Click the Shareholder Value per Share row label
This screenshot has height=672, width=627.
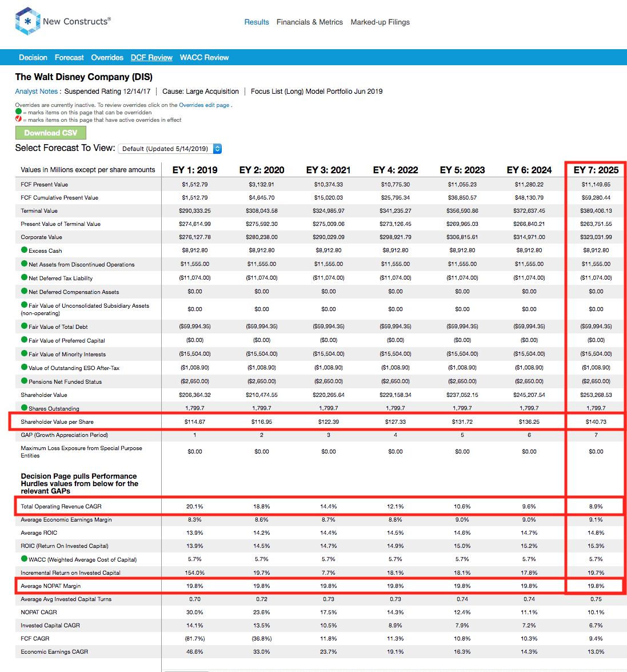click(57, 422)
